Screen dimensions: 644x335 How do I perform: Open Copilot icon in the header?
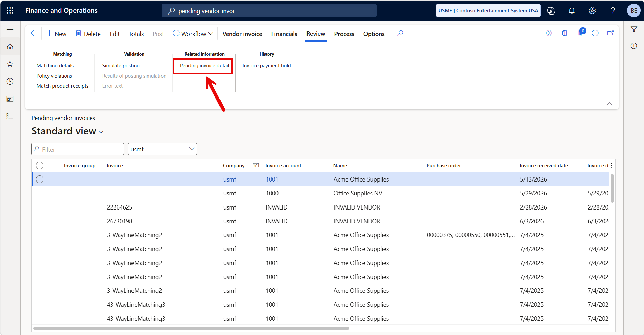[551, 11]
